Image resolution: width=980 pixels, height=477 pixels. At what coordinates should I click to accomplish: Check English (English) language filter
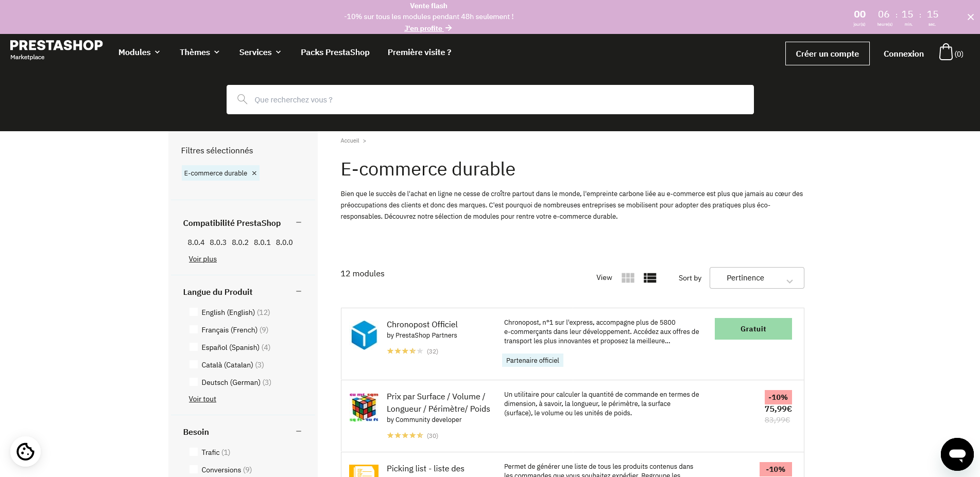pyautogui.click(x=194, y=312)
